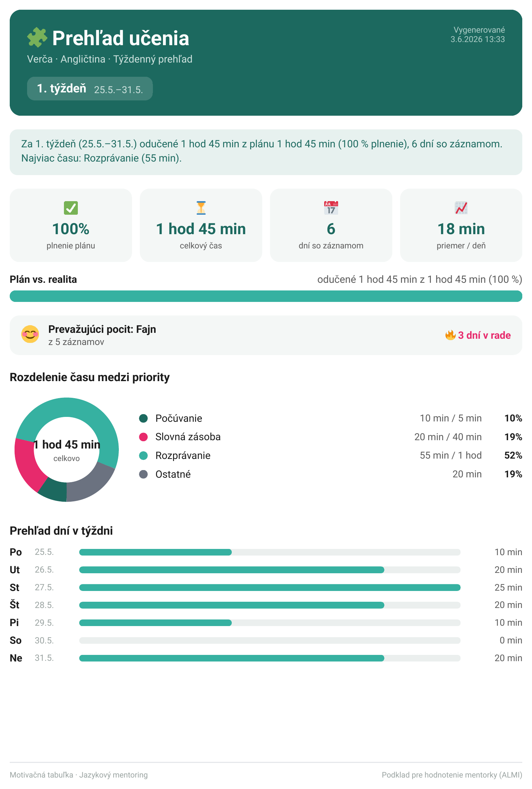Click the green checkmark icon above 100%
Viewport: 532px width, 789px height.
pyautogui.click(x=71, y=208)
